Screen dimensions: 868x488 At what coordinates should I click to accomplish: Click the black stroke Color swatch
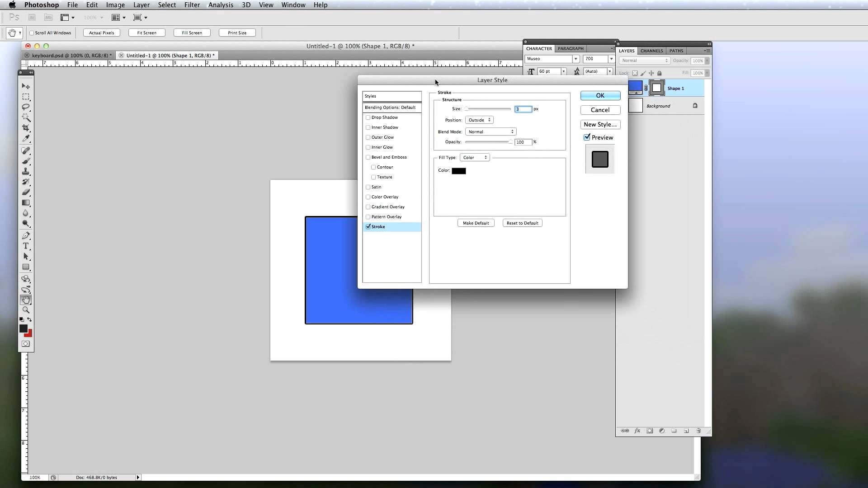(x=458, y=170)
